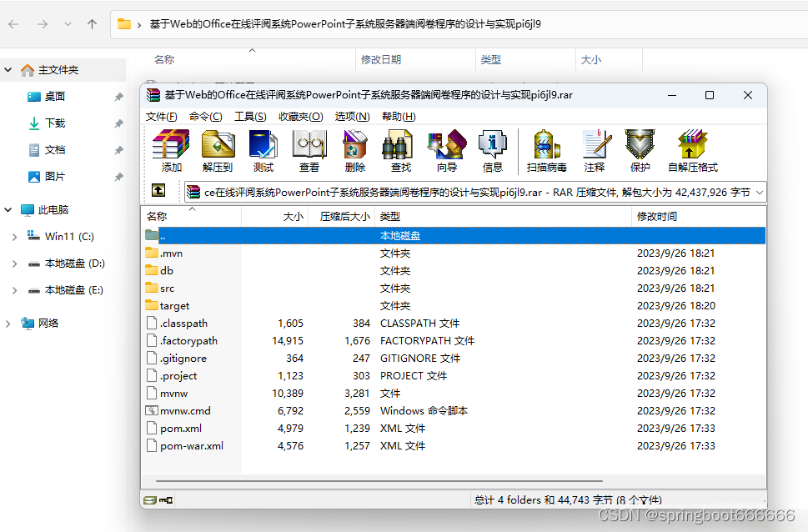Expand archive path dropdown arrow
The image size is (808, 532).
[x=760, y=193]
